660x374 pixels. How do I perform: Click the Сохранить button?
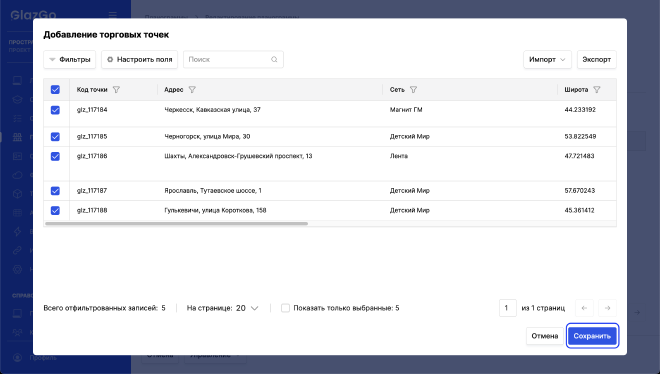click(592, 336)
